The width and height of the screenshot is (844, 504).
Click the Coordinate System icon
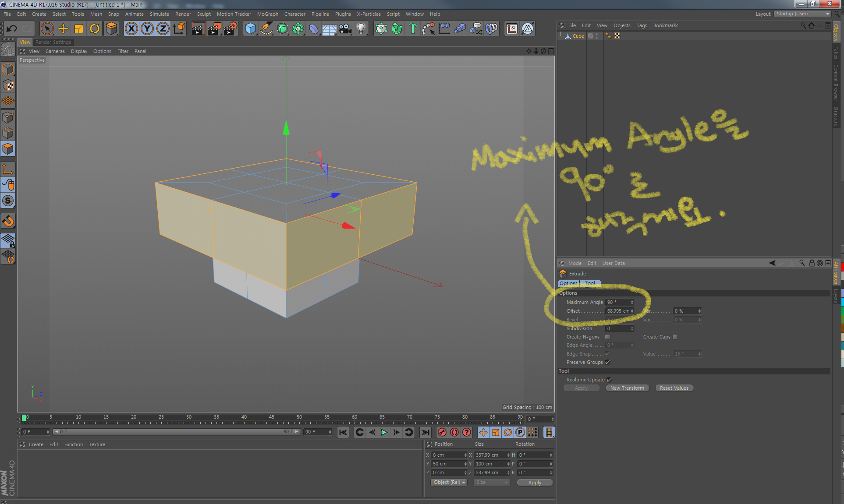pyautogui.click(x=179, y=29)
